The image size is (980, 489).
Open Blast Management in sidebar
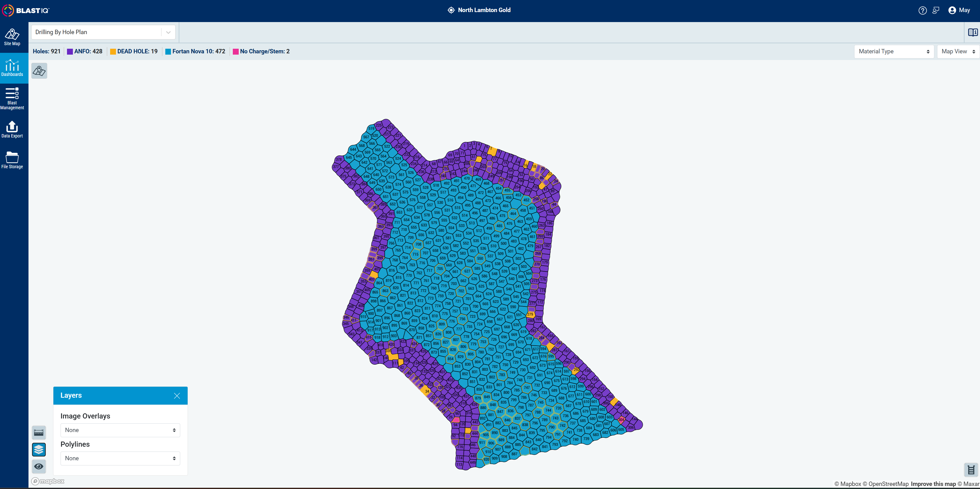12,98
